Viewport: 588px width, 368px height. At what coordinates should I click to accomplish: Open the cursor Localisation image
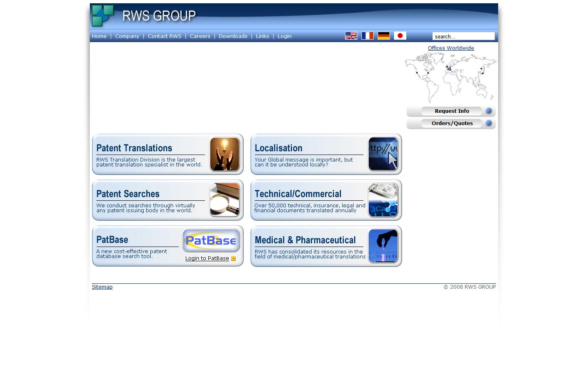pyautogui.click(x=383, y=154)
